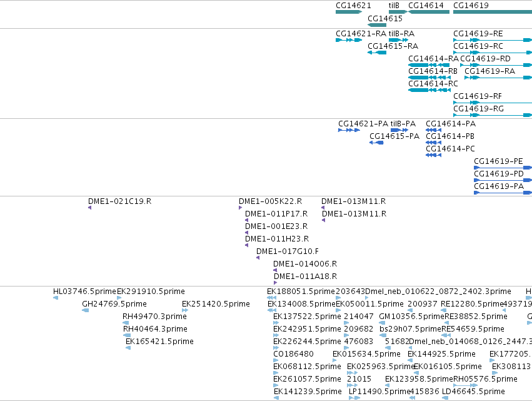This screenshot has width=532, height=401.
Task: Select protein CG14619-PD
Action: (503, 180)
